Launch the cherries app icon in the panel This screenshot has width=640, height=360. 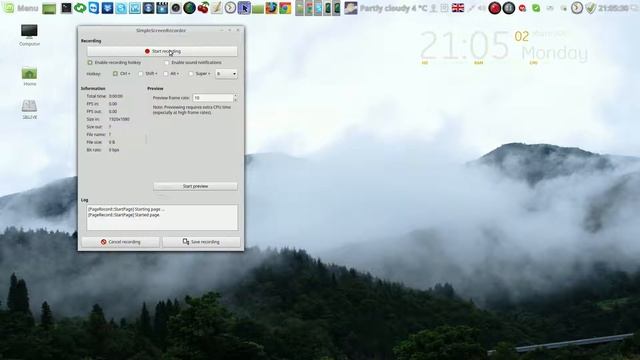point(203,8)
